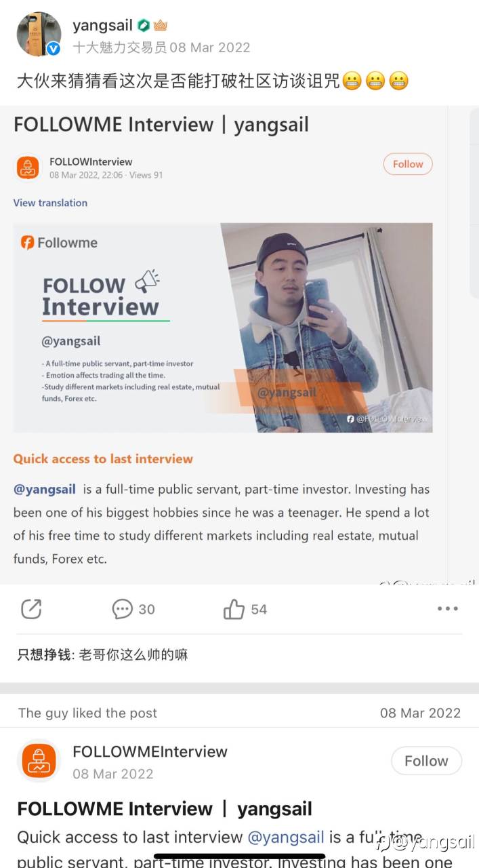Tap the green verified badge beside yangsail
This screenshot has width=479, height=868.
click(x=144, y=26)
